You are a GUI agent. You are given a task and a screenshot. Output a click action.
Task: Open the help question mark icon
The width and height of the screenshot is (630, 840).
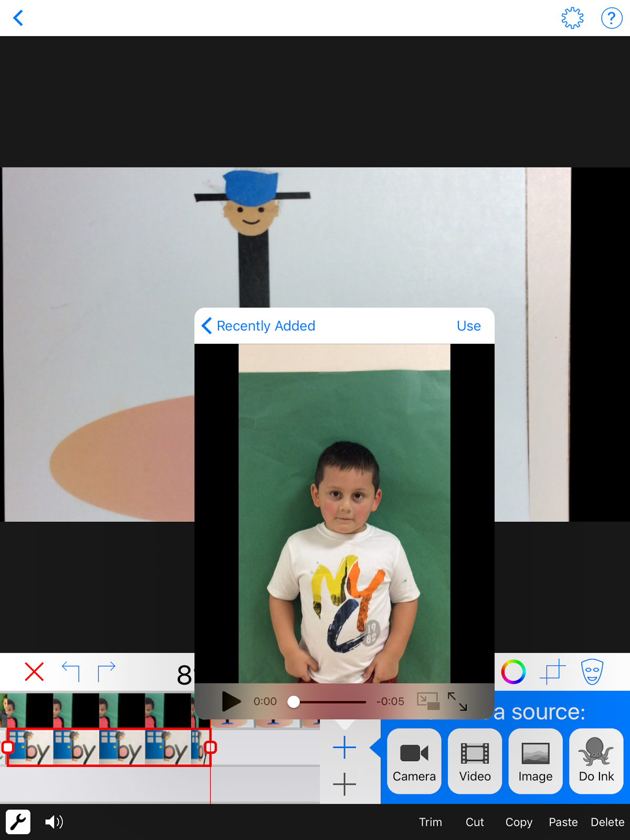tap(612, 18)
